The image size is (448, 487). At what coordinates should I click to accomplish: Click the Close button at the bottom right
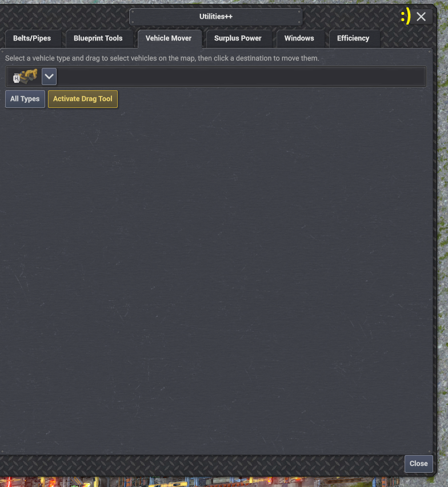[419, 464]
